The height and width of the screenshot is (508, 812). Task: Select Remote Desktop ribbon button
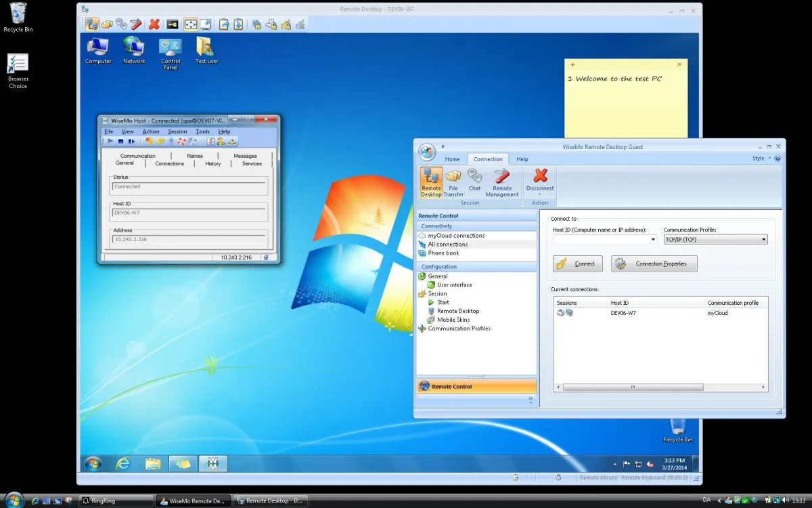(x=431, y=183)
